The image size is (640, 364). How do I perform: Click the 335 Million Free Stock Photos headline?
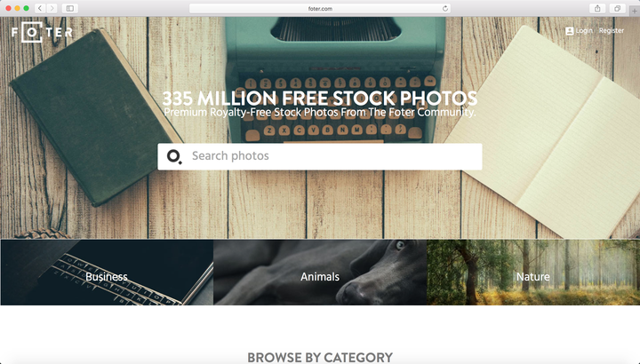coord(320,99)
